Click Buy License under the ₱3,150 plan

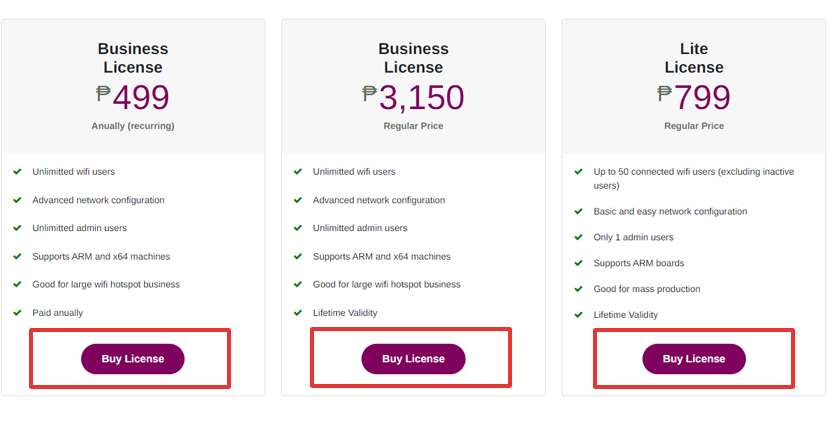pos(414,359)
